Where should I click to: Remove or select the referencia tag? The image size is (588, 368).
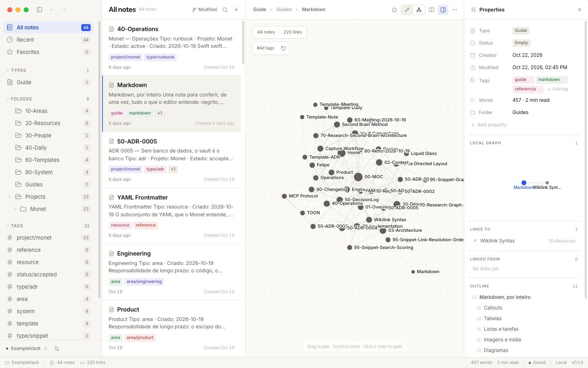[527, 89]
